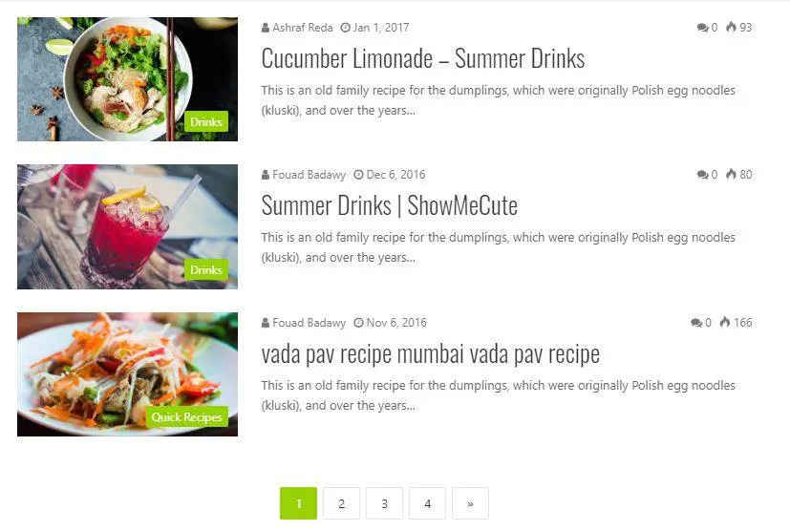Open the Cucumber Limonade – Summer Drinks article
790x532 pixels.
click(x=423, y=58)
